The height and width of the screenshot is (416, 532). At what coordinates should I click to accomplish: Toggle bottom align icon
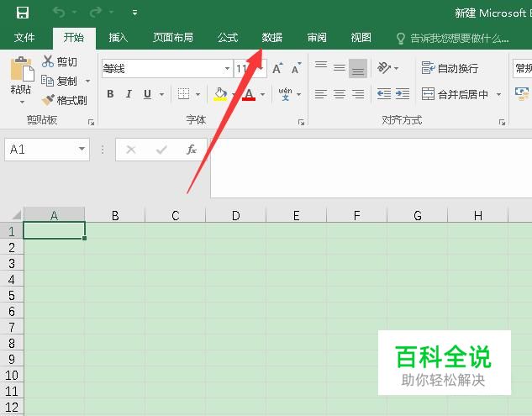358,68
